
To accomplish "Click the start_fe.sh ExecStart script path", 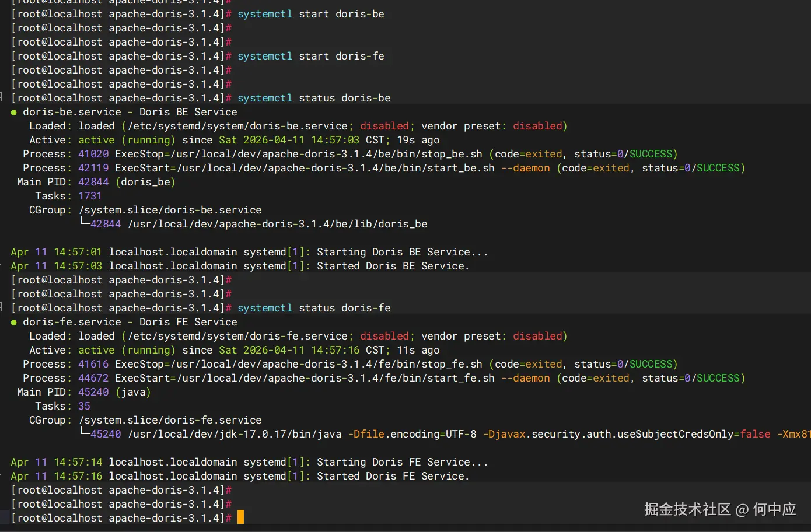I will (335, 378).
